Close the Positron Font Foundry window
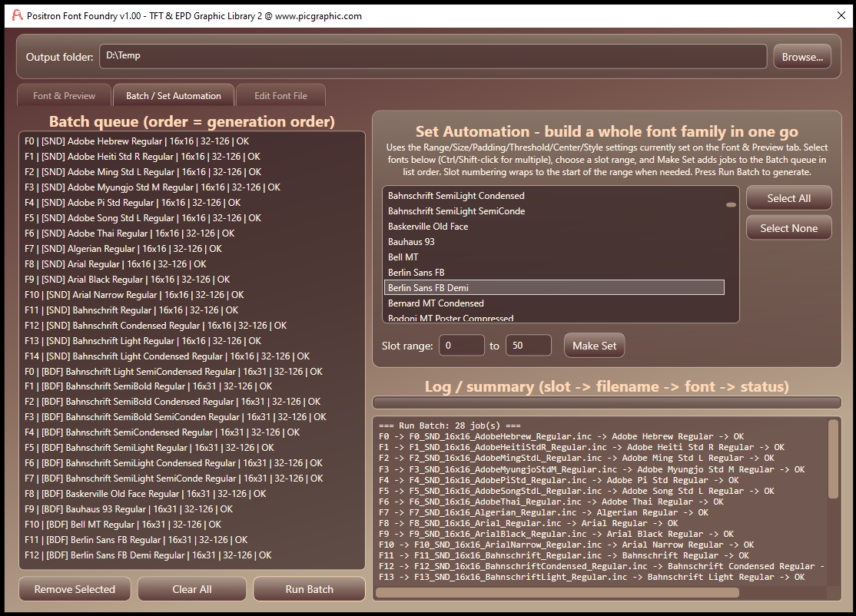856x616 pixels. 841,16
